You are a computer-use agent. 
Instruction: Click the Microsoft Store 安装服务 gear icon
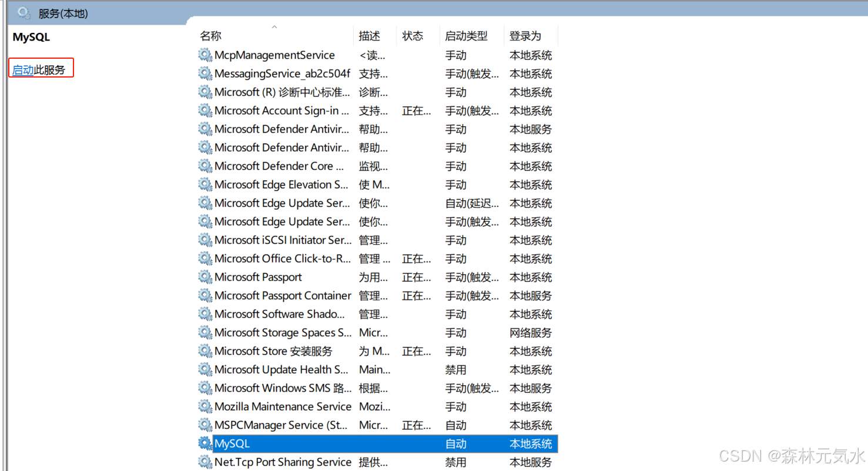point(205,351)
